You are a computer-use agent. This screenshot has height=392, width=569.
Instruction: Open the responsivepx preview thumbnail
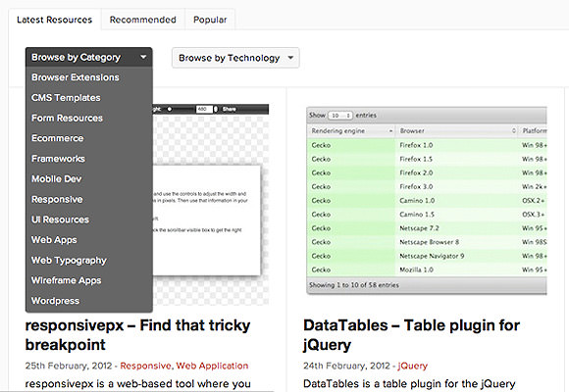(211, 205)
